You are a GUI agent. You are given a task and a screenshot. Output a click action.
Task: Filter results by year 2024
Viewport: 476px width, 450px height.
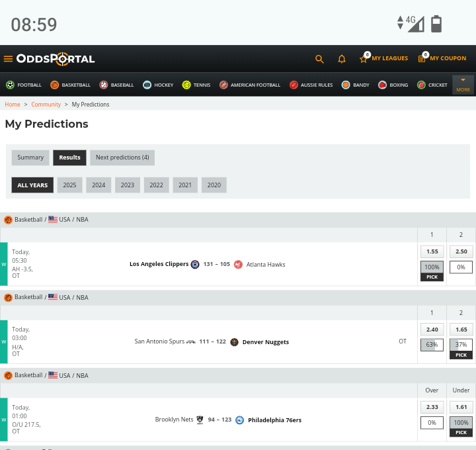point(99,185)
